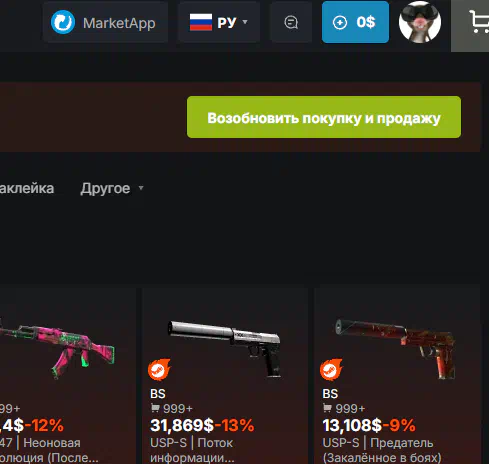
Task: Click the arrow next to Другое
Action: click(141, 188)
